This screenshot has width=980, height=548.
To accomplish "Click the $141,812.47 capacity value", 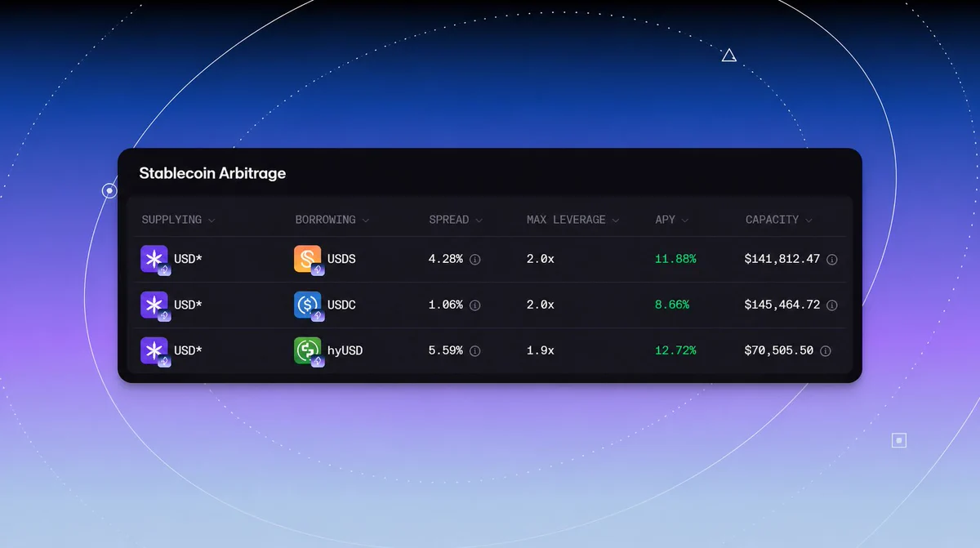I will tap(782, 259).
